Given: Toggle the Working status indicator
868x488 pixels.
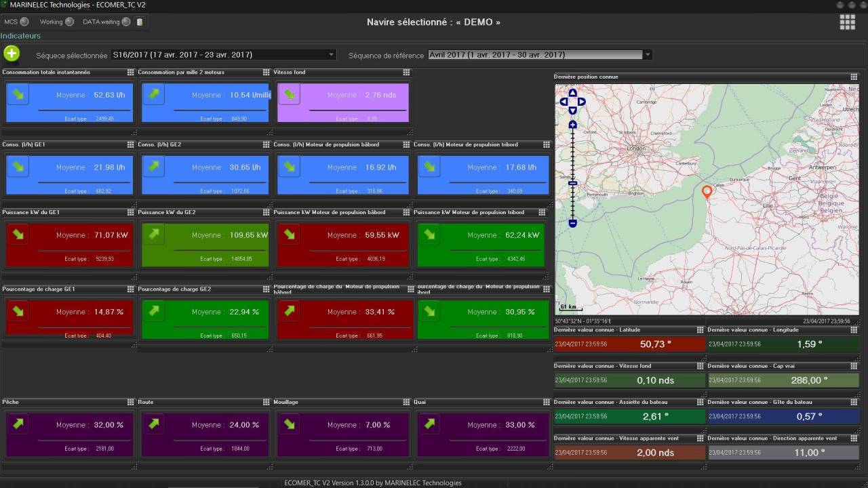Looking at the screenshot, I should point(69,22).
